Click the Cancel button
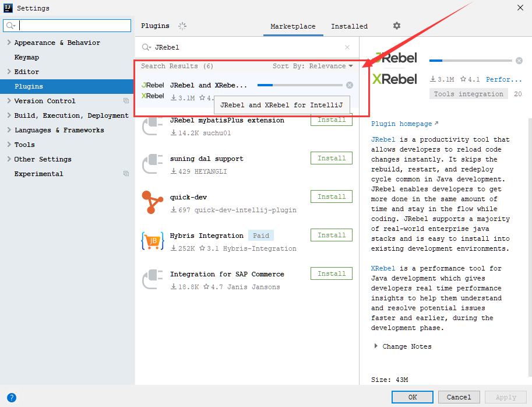Viewport: 532px width, 407px height. point(459,397)
